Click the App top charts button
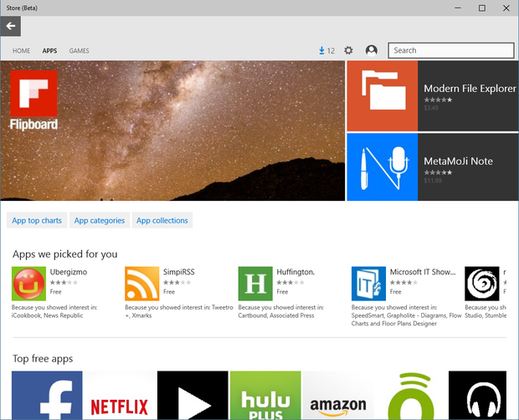The image size is (519, 420). coord(37,221)
